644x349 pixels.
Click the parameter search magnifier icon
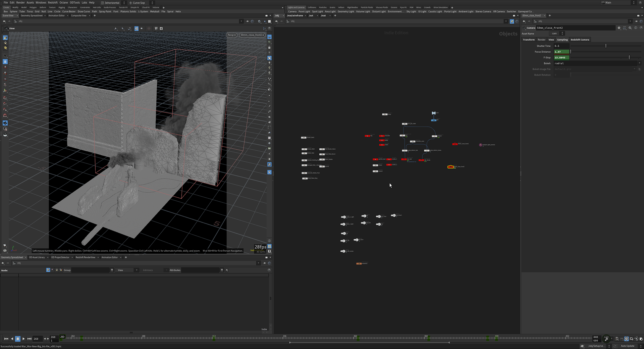click(630, 28)
